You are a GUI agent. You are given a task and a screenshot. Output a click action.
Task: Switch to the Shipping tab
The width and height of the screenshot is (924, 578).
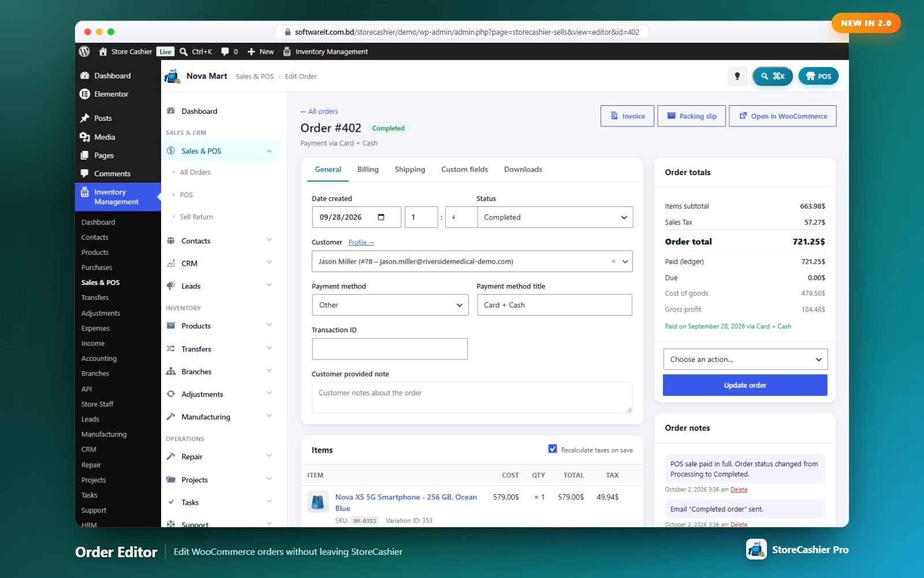[x=410, y=169]
